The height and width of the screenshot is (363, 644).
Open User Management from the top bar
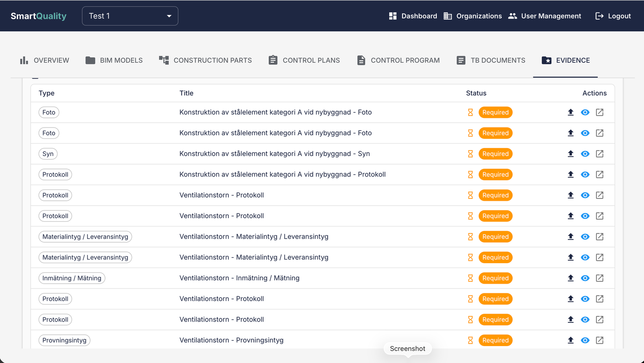pyautogui.click(x=545, y=16)
